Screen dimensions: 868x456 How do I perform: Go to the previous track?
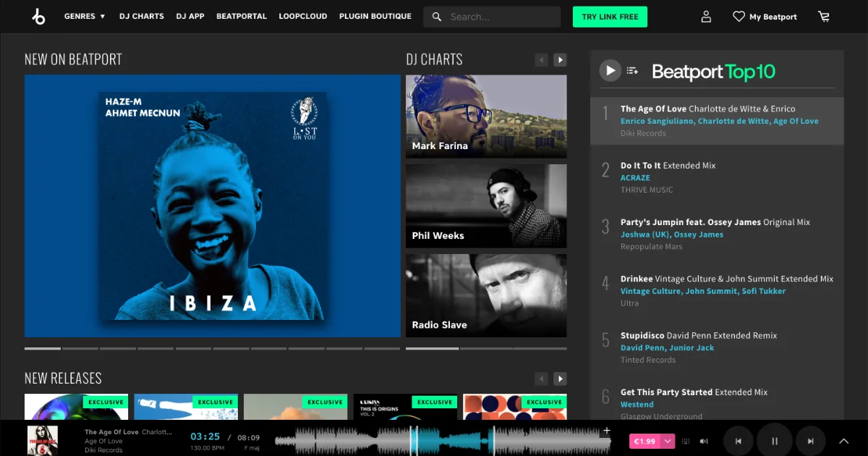coord(738,441)
